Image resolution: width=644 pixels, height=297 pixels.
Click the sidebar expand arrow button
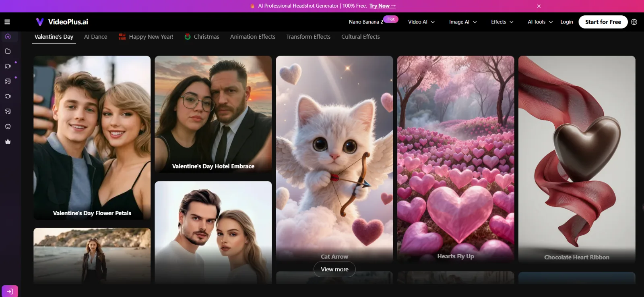(10, 291)
